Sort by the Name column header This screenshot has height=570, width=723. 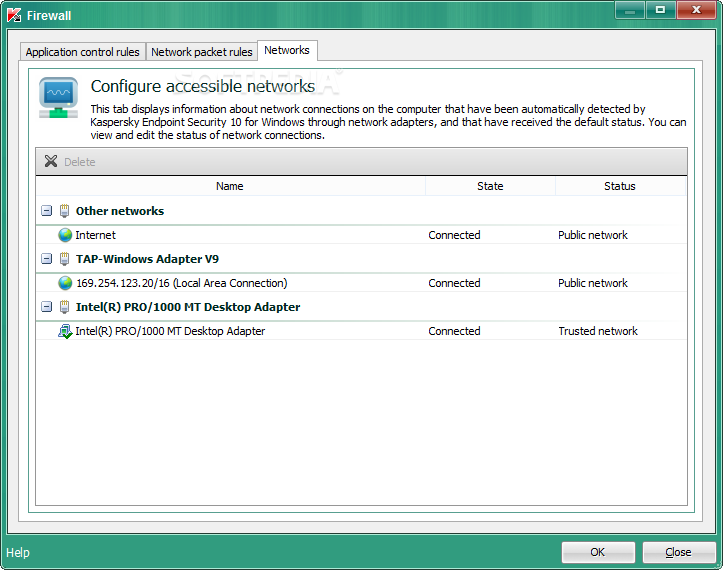coord(230,186)
